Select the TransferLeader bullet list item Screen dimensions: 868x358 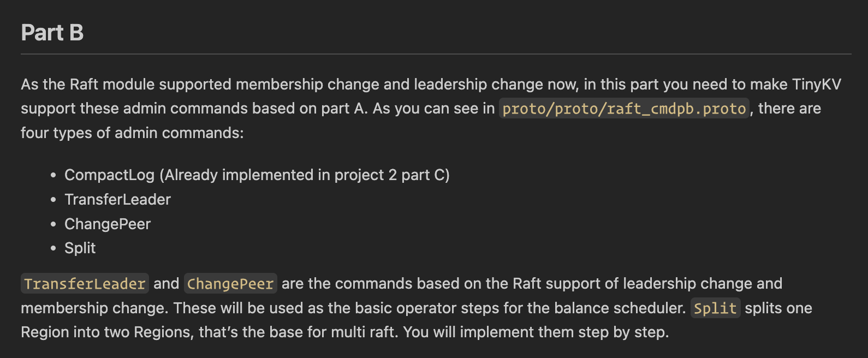click(117, 199)
